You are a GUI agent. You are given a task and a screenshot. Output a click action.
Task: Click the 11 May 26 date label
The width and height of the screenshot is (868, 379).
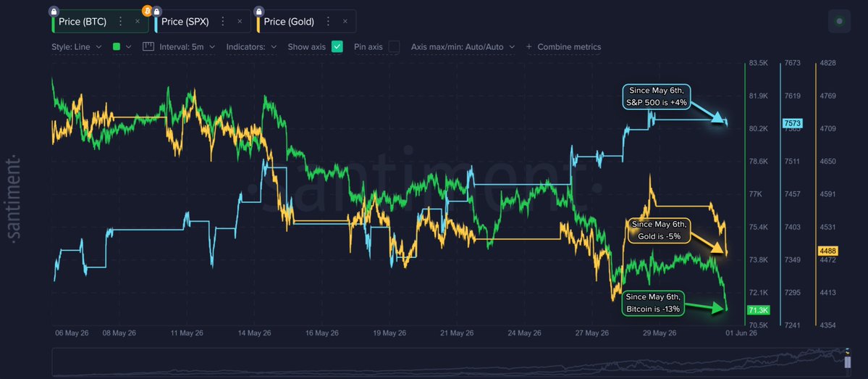click(187, 333)
